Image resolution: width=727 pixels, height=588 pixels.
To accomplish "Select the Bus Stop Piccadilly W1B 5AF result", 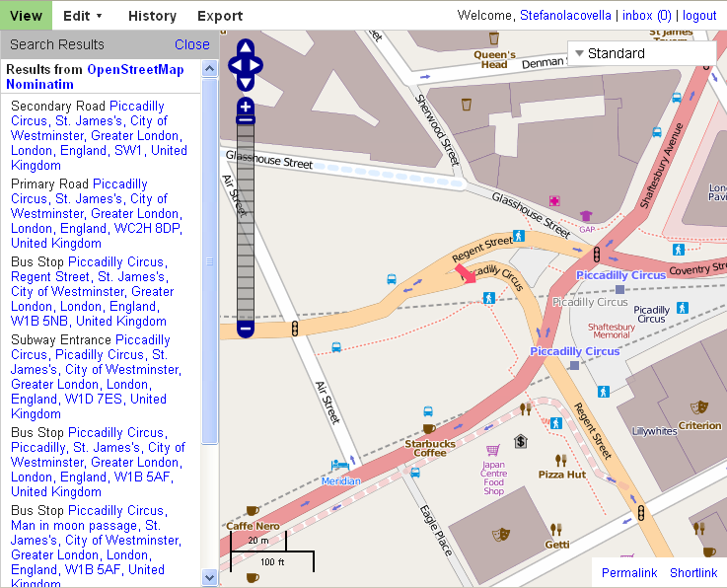I will pos(98,462).
